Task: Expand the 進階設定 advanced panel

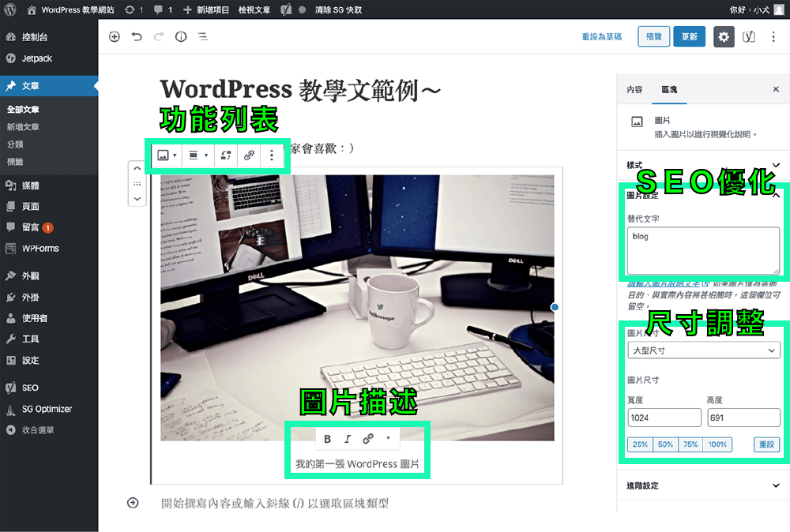Action: coord(703,485)
